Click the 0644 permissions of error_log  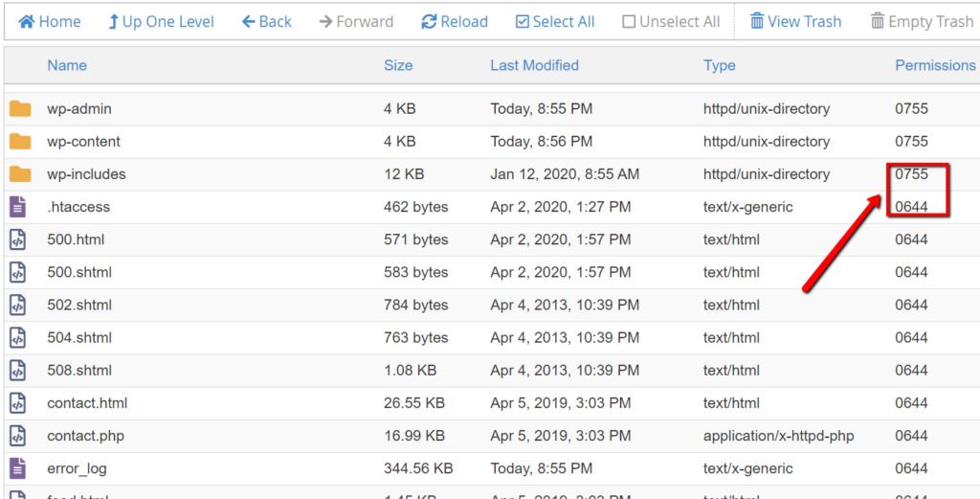[x=911, y=468]
